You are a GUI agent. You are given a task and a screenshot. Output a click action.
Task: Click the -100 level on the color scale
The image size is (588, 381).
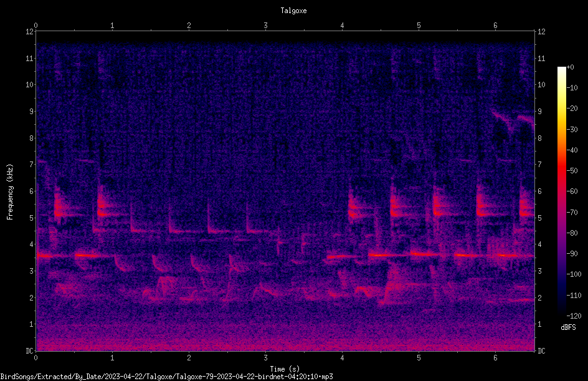tap(574, 274)
